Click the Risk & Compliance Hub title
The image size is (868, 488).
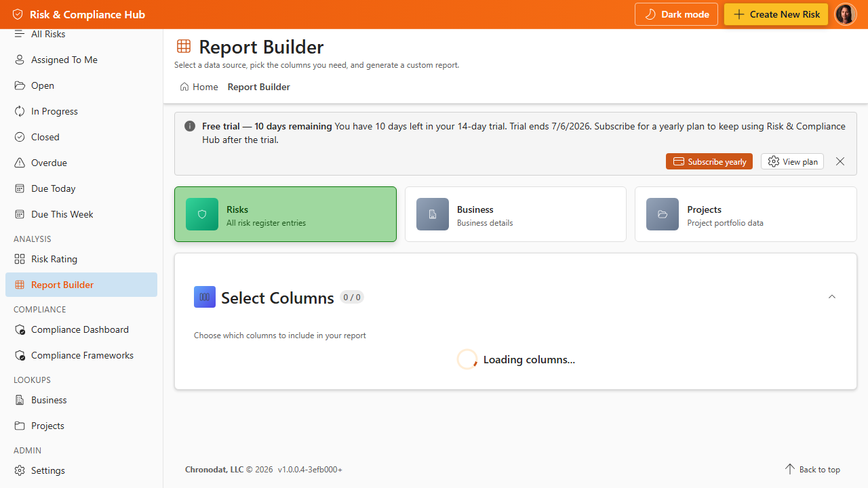[x=87, y=14]
